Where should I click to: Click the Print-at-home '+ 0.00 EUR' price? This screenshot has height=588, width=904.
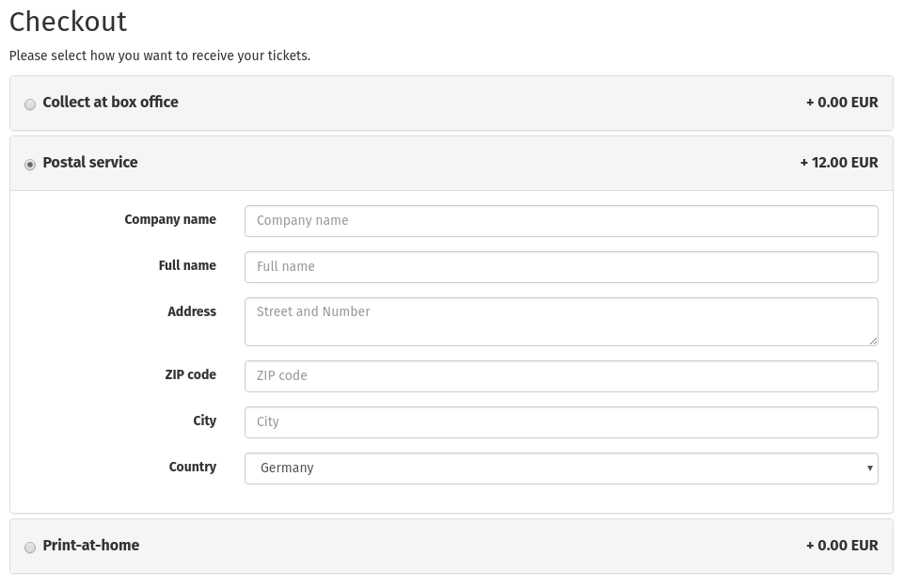(842, 546)
